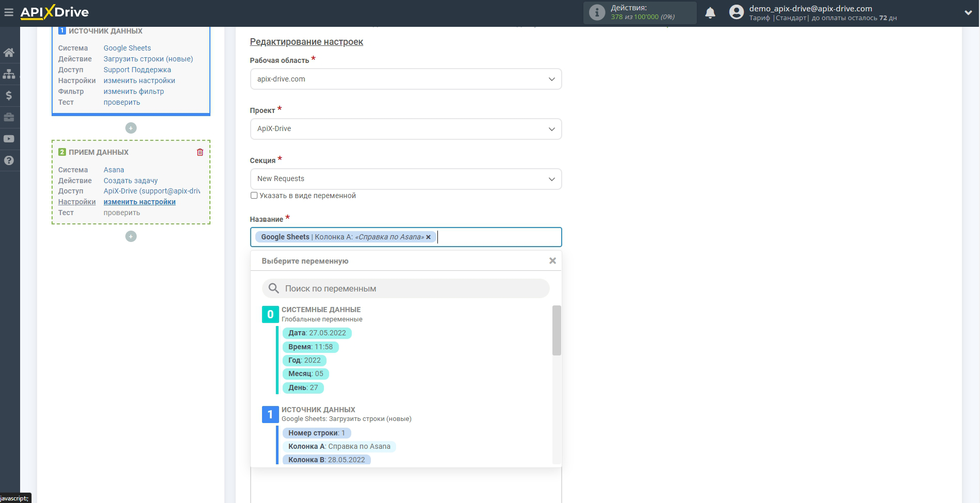Click the actions info icon
This screenshot has height=503, width=980.
pos(597,12)
